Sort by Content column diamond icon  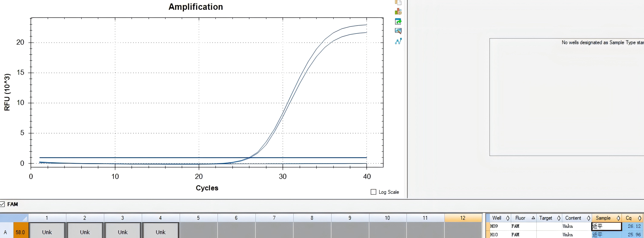tap(588, 218)
